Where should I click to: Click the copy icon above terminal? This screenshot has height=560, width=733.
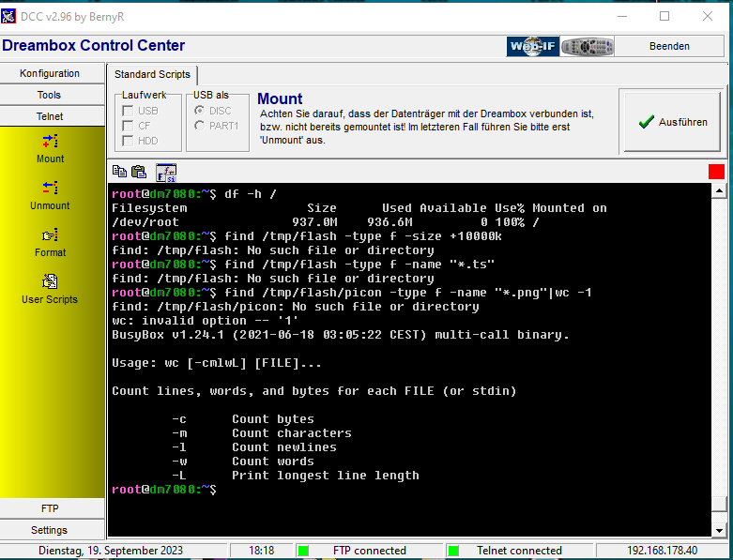tap(119, 171)
